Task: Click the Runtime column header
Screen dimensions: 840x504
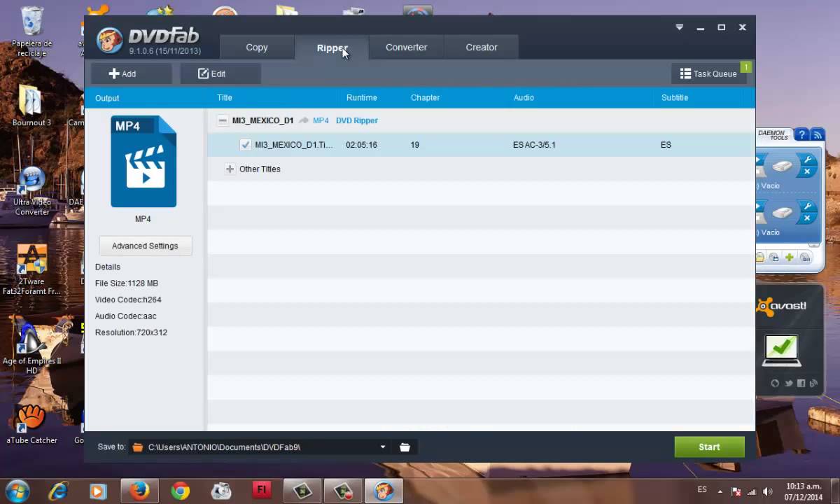Action: tap(362, 97)
